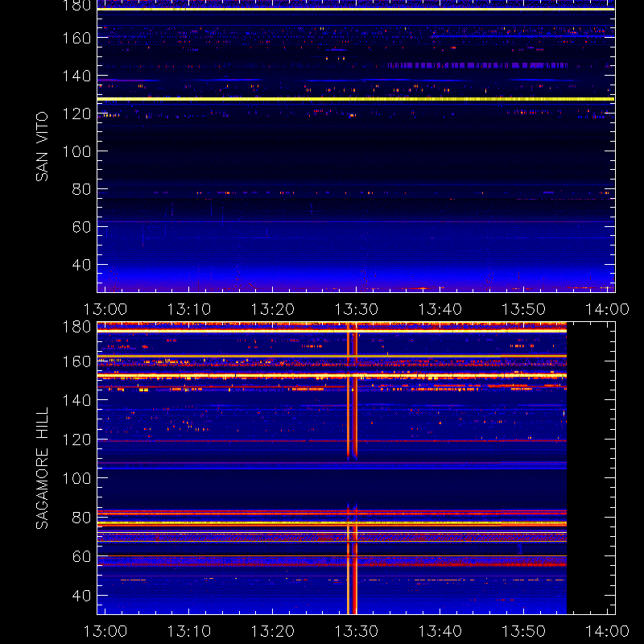Image resolution: width=644 pixels, height=644 pixels.
Task: Select the 140 tick label on San Vito axis
Action: point(76,76)
